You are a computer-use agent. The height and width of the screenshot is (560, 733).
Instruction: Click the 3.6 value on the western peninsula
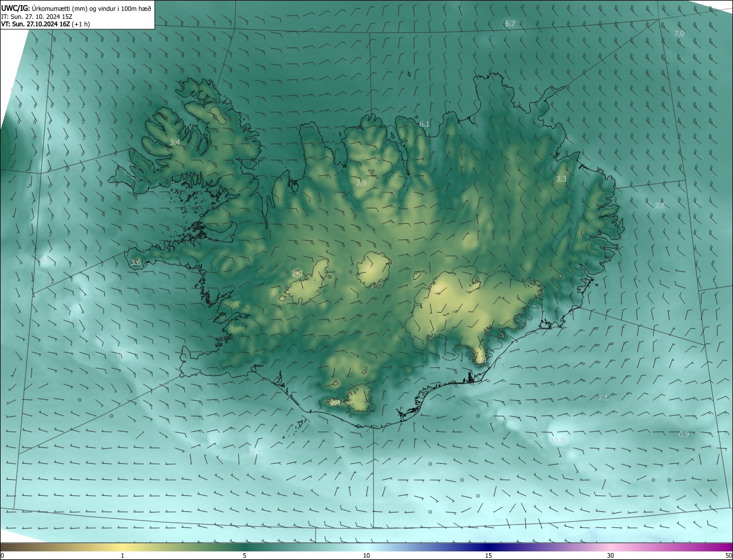tap(136, 262)
